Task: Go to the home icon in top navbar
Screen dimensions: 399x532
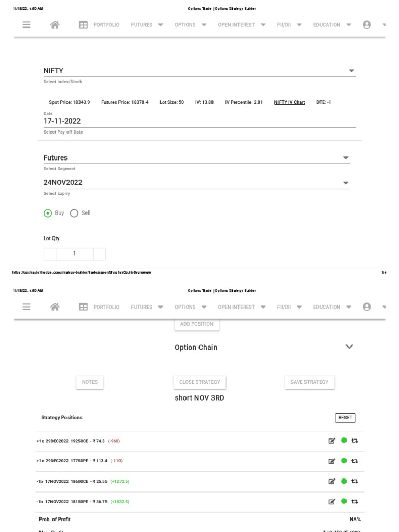Action: pos(55,25)
